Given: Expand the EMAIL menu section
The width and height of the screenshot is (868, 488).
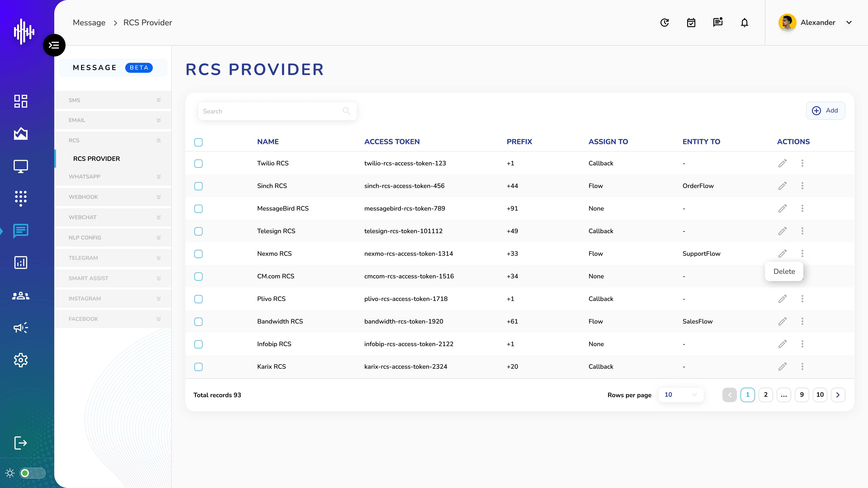Looking at the screenshot, I should [113, 120].
